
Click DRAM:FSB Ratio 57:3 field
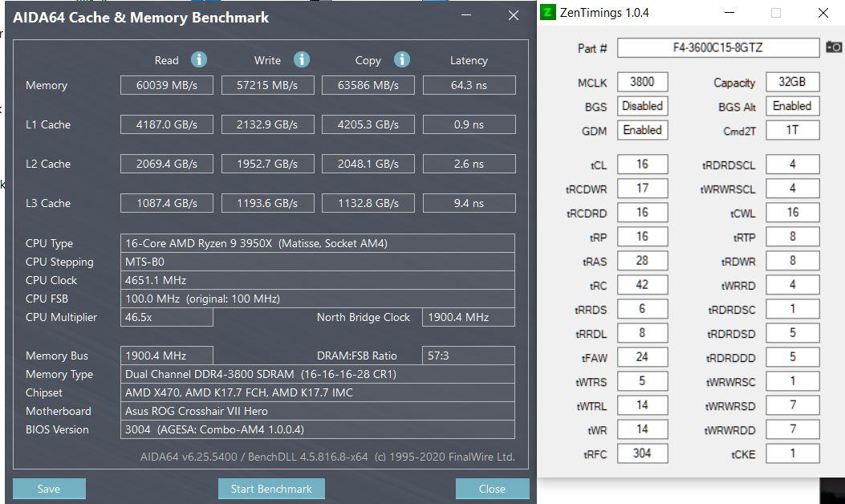click(x=469, y=356)
